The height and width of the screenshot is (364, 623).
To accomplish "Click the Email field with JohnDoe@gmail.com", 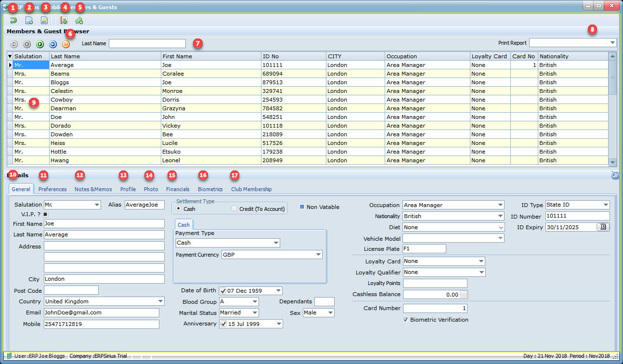I will pyautogui.click(x=101, y=313).
